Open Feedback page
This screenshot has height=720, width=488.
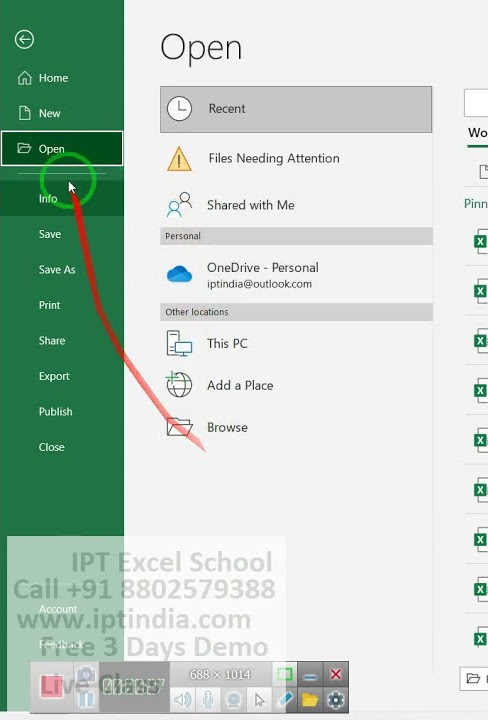click(62, 644)
